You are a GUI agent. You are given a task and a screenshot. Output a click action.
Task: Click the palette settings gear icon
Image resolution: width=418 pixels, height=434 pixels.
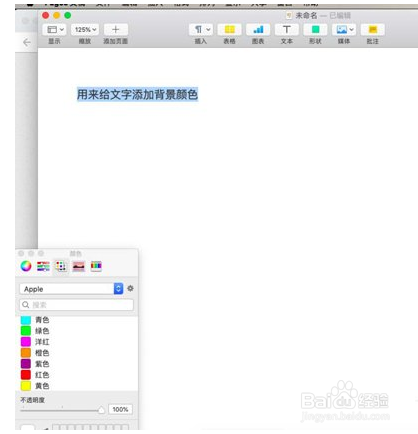click(130, 288)
